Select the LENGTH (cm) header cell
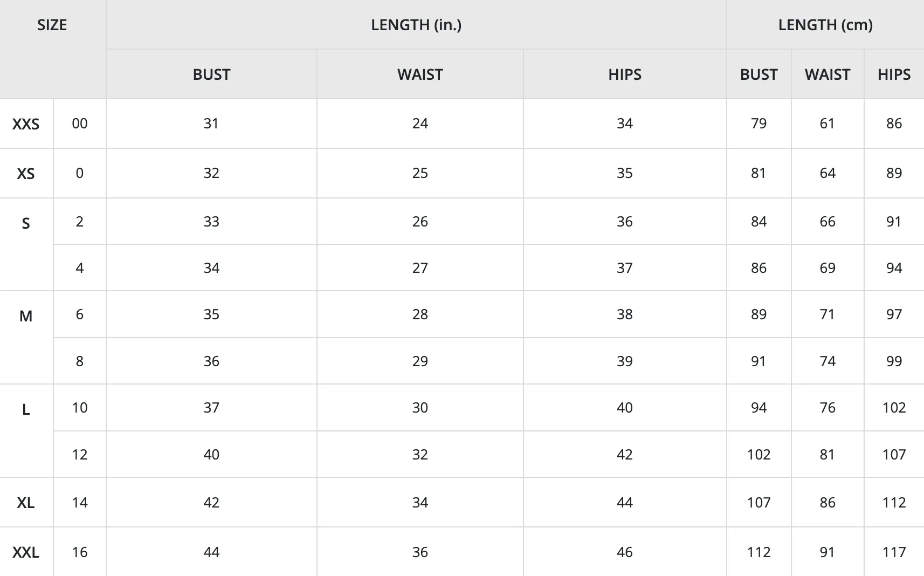Image resolution: width=924 pixels, height=576 pixels. point(825,25)
